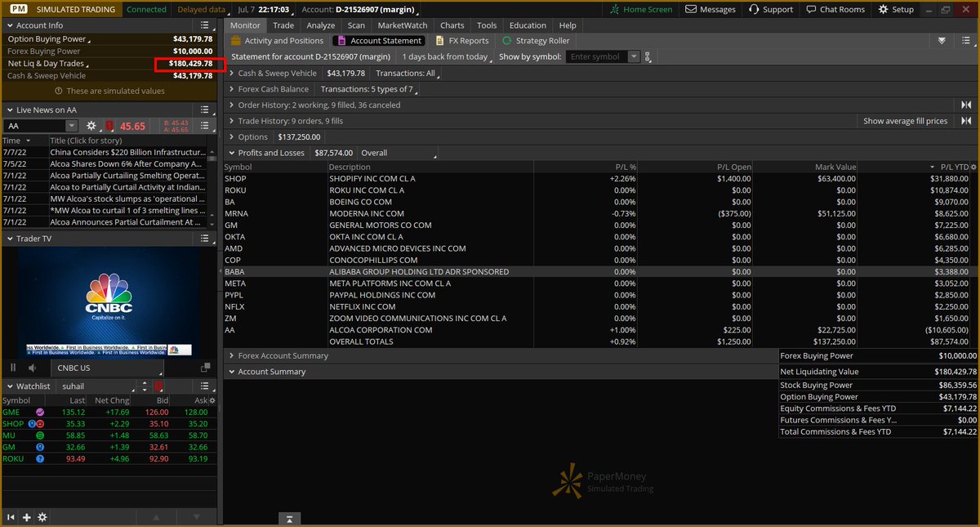Collapse the Trader TV gadget
Image resolution: width=980 pixels, height=527 pixels.
tap(10, 239)
